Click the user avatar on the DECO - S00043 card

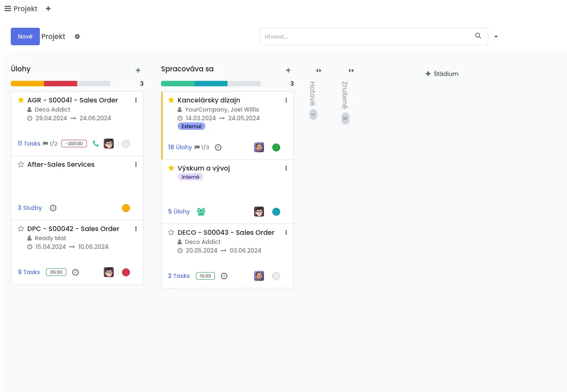pos(259,276)
